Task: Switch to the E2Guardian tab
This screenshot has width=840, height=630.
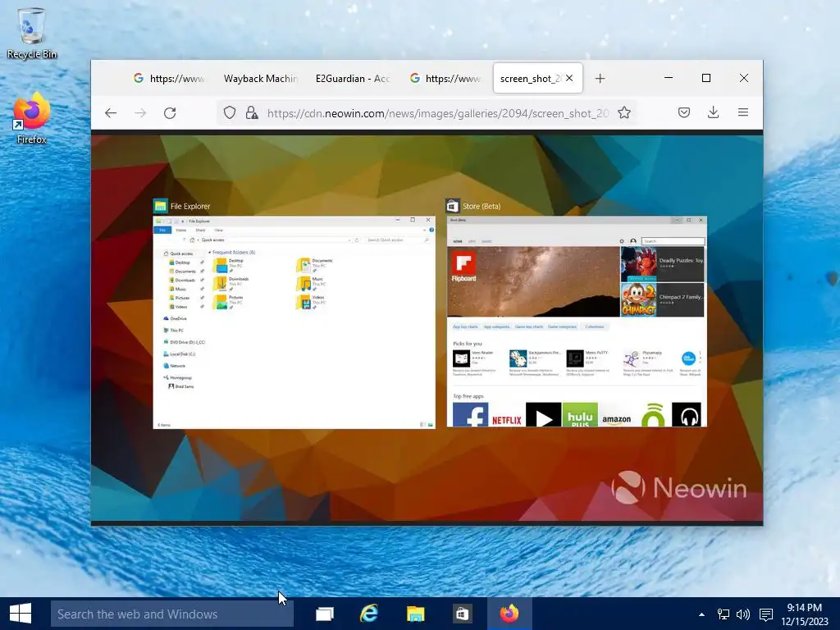Action: point(353,79)
